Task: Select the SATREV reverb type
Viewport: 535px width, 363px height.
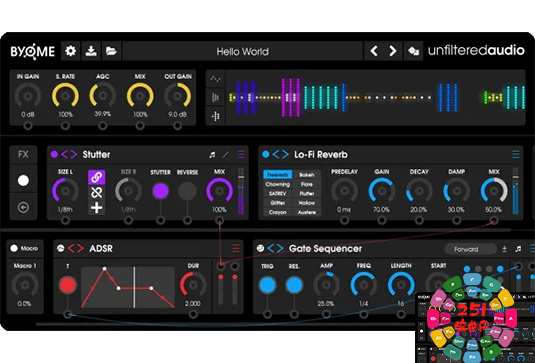Action: point(277,193)
